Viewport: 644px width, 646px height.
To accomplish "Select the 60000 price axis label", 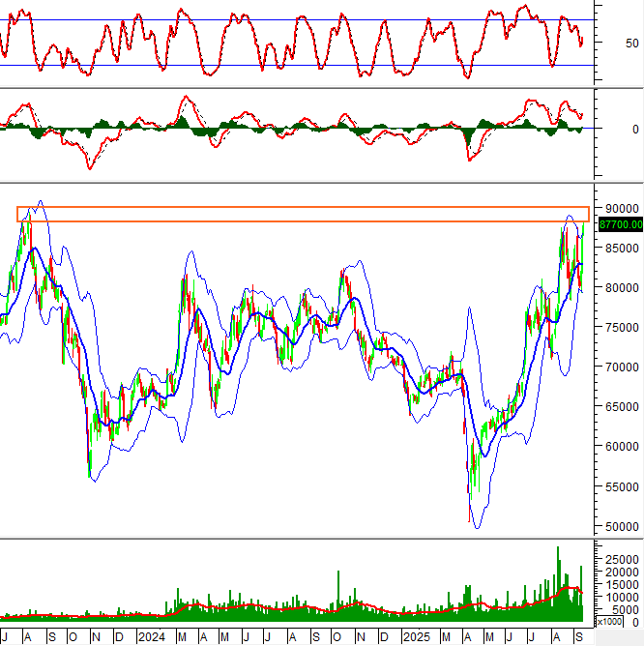I will tap(622, 446).
